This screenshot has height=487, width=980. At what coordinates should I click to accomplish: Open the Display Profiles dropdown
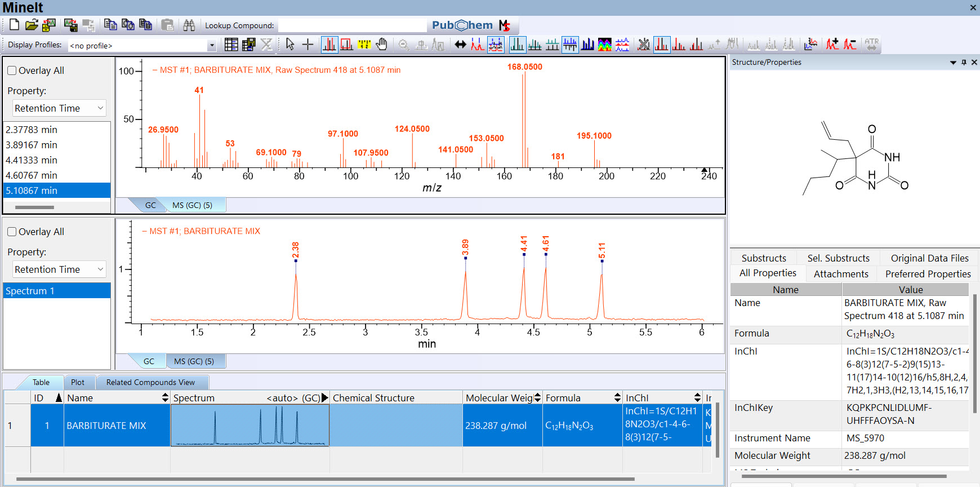click(x=212, y=46)
